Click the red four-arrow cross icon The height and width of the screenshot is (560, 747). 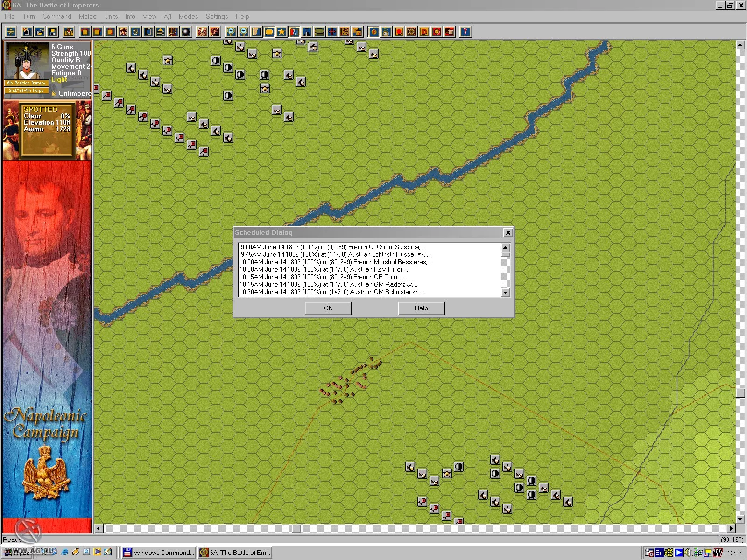point(332,32)
